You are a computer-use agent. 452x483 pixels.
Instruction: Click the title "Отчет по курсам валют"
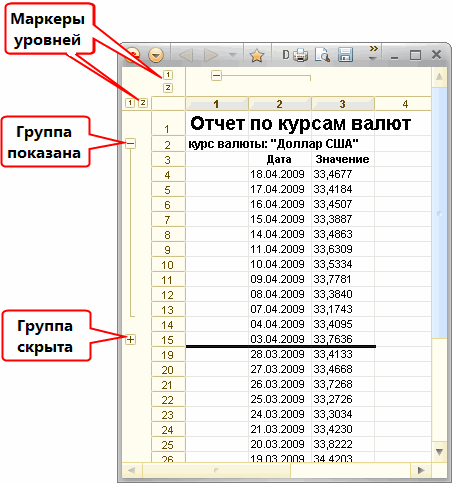click(300, 123)
